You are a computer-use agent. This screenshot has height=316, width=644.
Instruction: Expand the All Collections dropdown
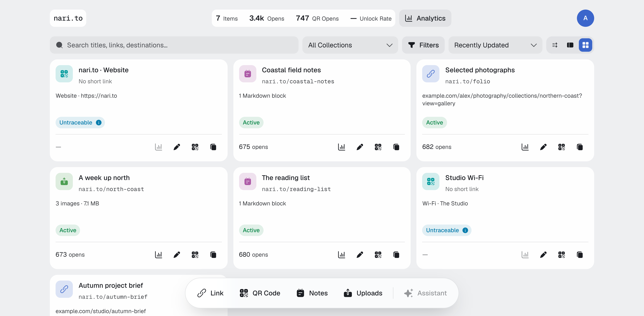tap(350, 45)
